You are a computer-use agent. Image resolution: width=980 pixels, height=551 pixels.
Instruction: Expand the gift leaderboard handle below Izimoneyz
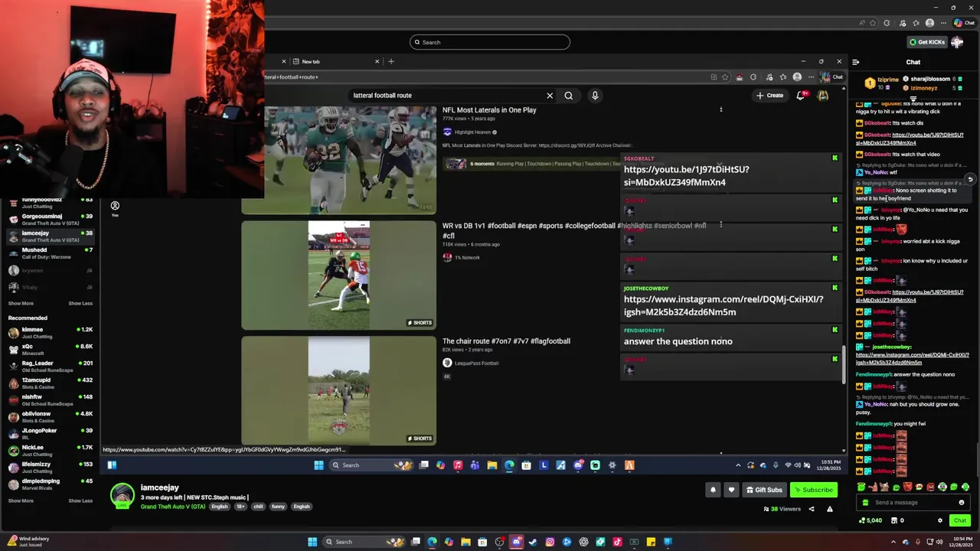pyautogui.click(x=913, y=99)
